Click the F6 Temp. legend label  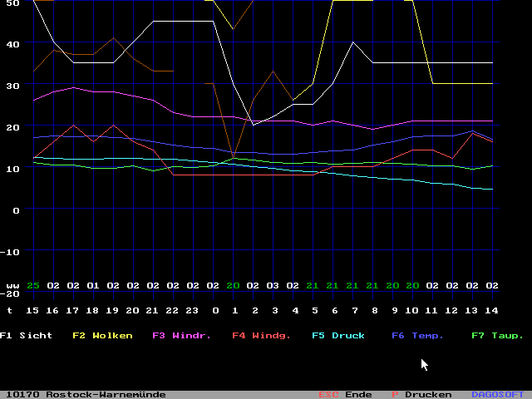pyautogui.click(x=417, y=336)
